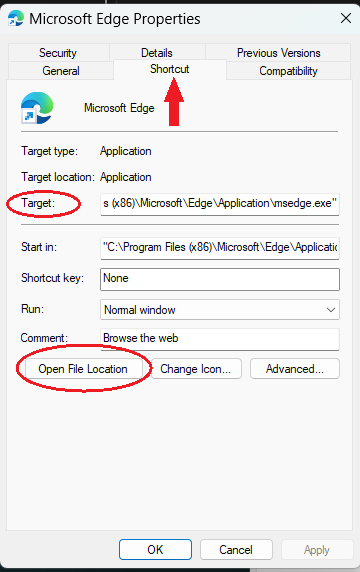The image size is (360, 572).
Task: Click the Change Icon... button
Action: [x=196, y=369]
